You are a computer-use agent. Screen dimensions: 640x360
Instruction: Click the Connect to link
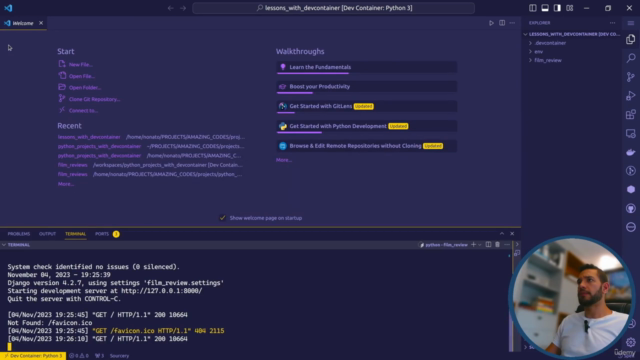coord(83,111)
